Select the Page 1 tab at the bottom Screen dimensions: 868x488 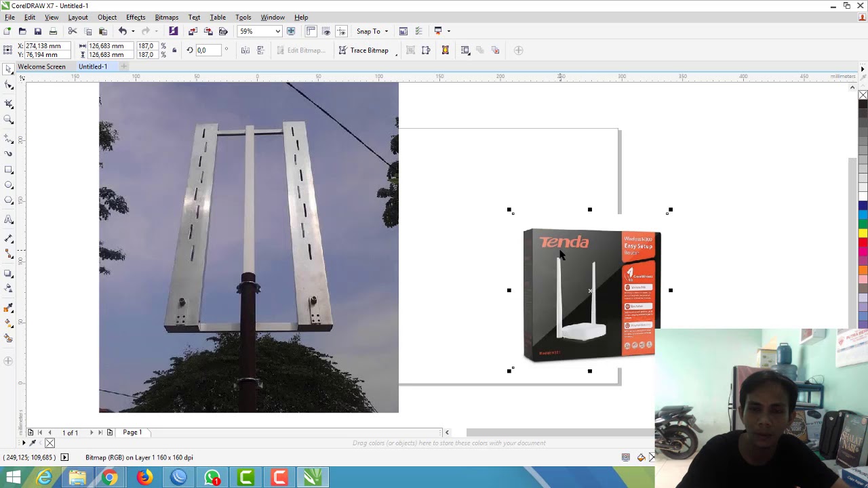[x=132, y=432]
